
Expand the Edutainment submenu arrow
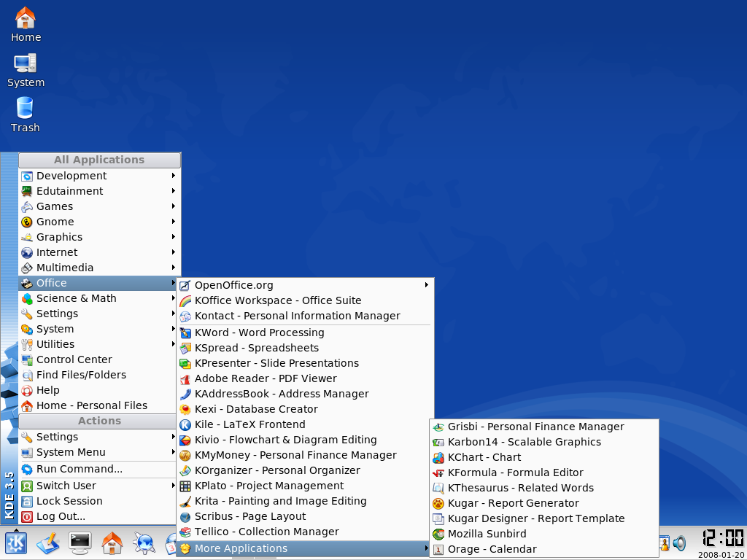point(174,191)
